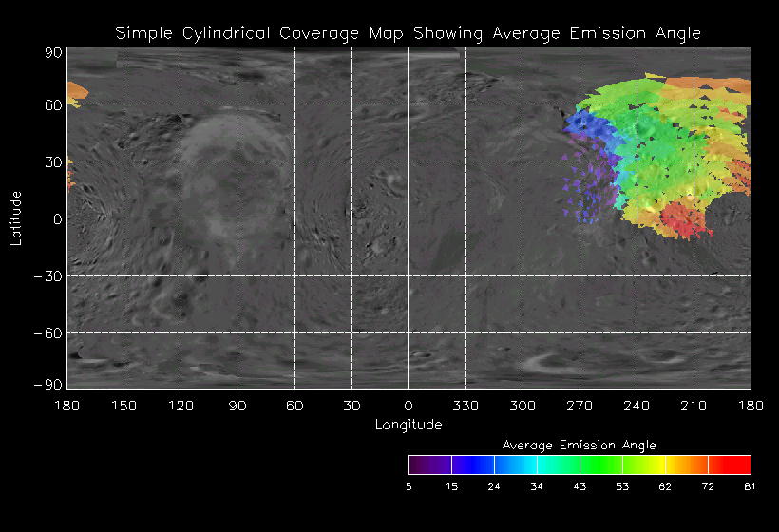Image resolution: width=779 pixels, height=532 pixels.
Task: Click the 81 value label under the colorbar
Action: click(750, 486)
